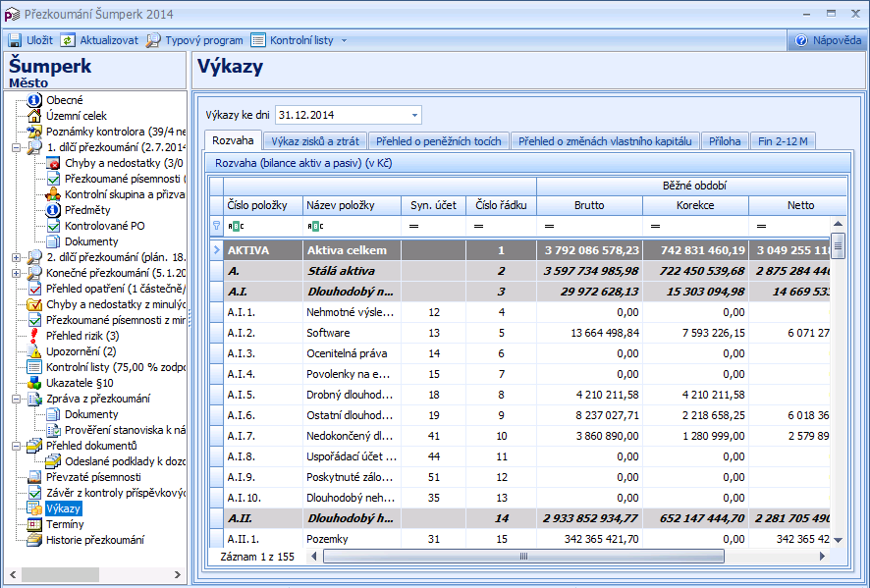Click the Přezkoumané písemnosti checkmark icon
Viewport: 870px width, 588px height.
53,179
